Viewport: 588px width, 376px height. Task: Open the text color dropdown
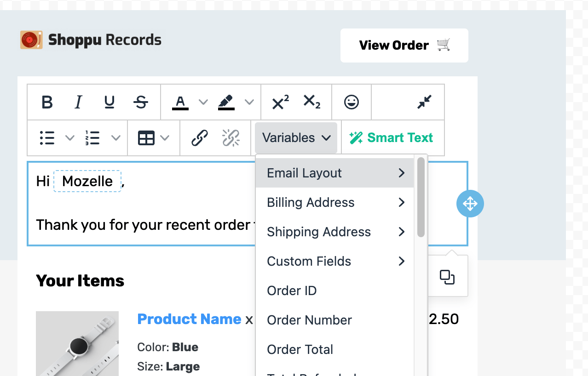(203, 102)
